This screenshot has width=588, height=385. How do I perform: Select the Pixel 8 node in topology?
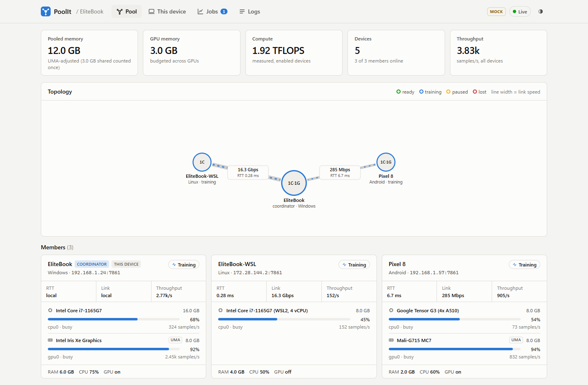[386, 162]
